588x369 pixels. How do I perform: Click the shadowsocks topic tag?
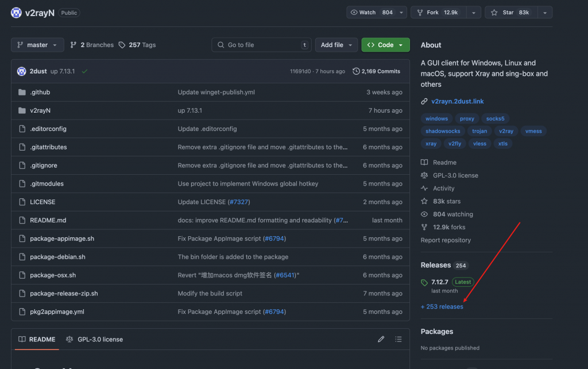point(443,131)
